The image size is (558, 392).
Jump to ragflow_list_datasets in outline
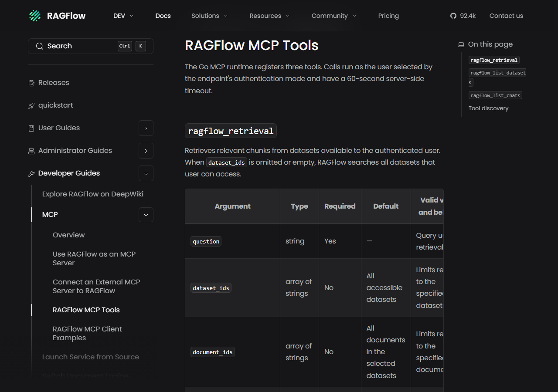tap(497, 77)
